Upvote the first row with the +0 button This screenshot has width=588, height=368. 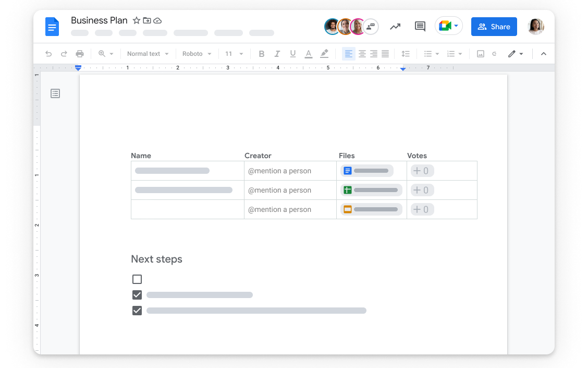pyautogui.click(x=422, y=171)
